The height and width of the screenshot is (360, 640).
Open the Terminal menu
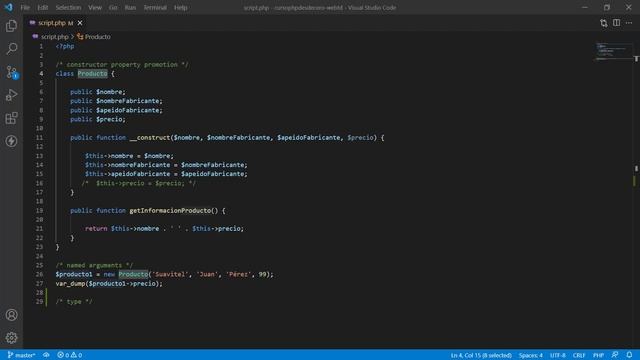tap(155, 7)
